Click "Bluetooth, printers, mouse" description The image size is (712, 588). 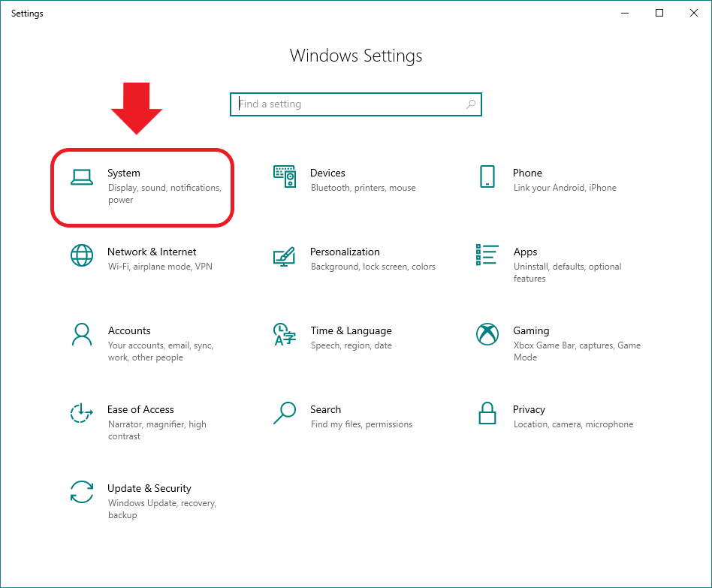pos(364,188)
